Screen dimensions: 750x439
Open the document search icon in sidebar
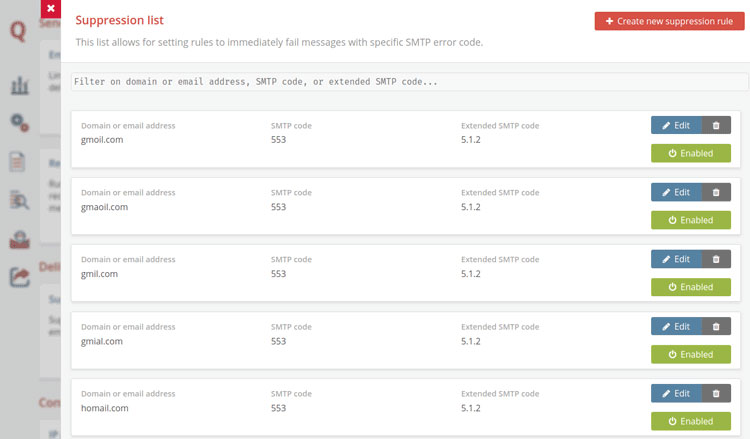click(19, 200)
